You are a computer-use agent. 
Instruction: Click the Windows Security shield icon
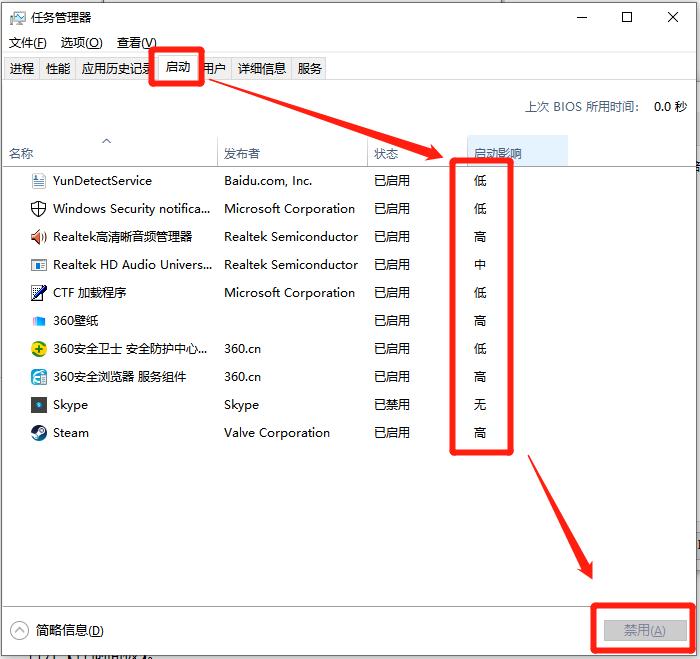[x=38, y=209]
